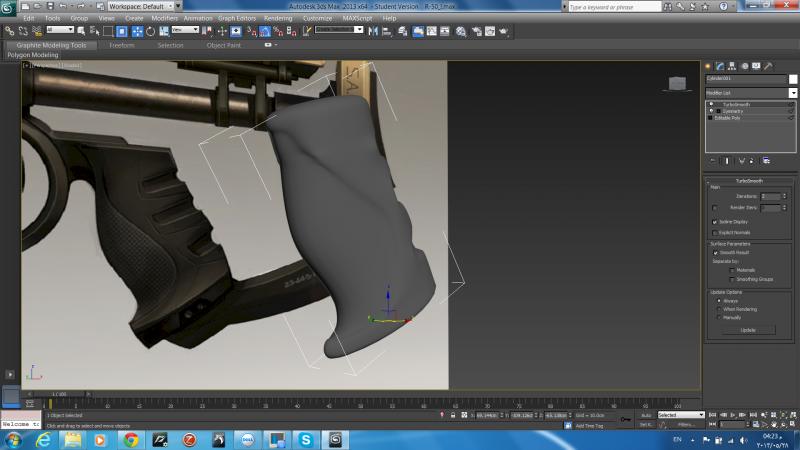Open the reference coordinate system View dropdown
Screen dimensions: 800x450
(x=185, y=30)
